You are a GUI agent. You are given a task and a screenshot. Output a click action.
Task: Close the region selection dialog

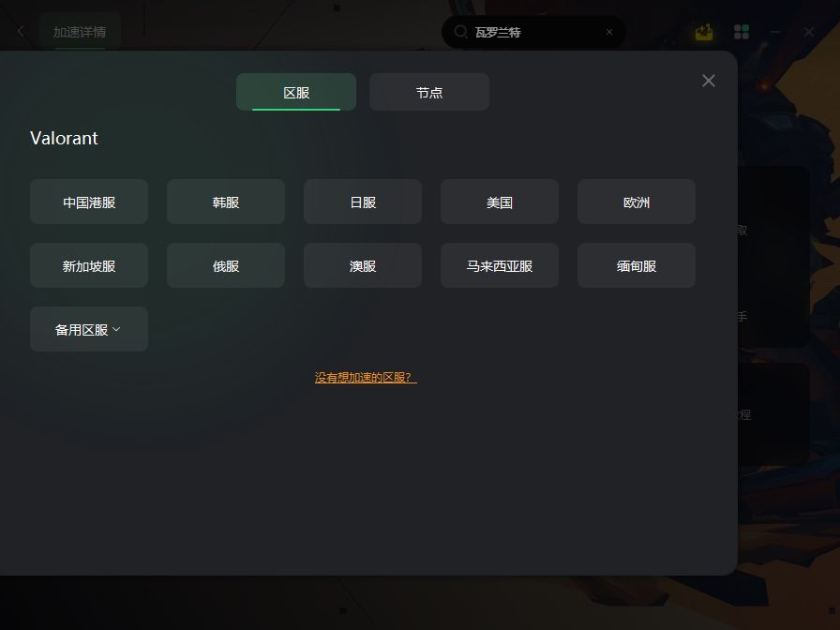[708, 81]
